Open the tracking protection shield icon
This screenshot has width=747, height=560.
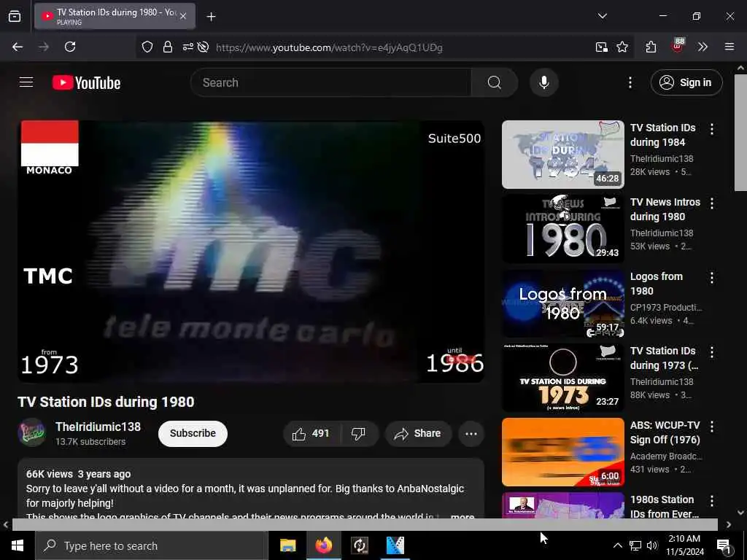147,47
